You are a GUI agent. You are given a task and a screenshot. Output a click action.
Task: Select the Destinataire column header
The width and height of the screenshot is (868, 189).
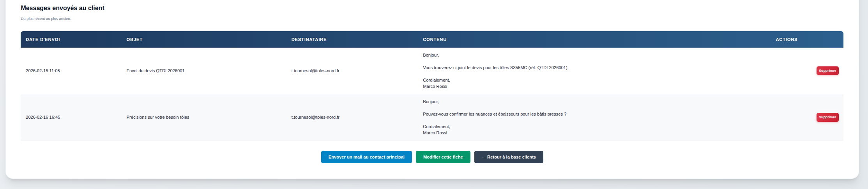[x=309, y=39]
